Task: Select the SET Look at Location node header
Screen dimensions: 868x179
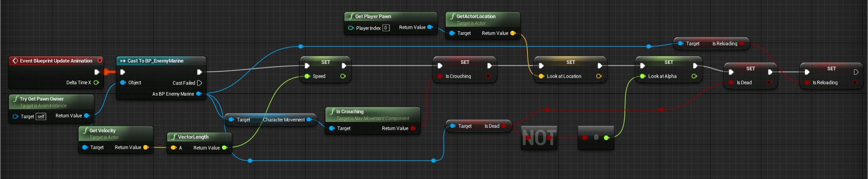Action: pyautogui.click(x=571, y=62)
